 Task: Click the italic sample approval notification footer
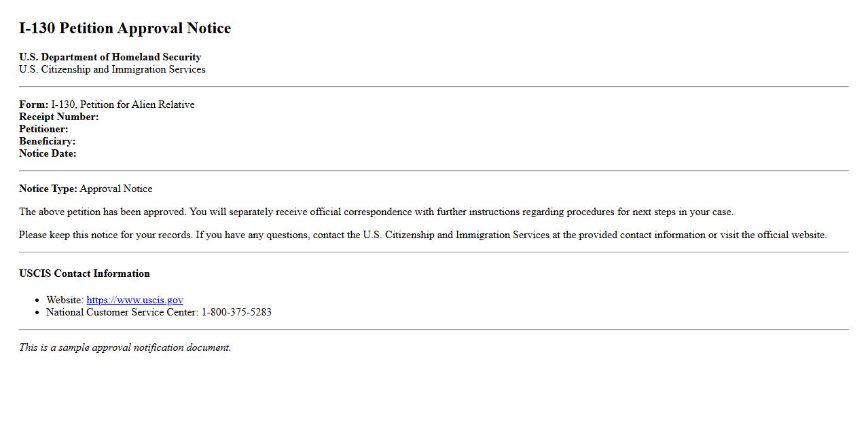click(x=125, y=347)
